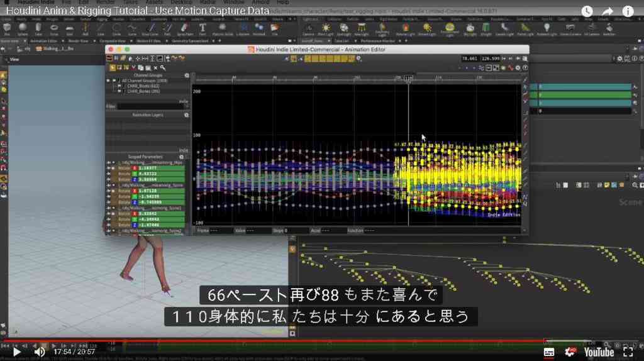
Task: Add an Environment Light from the shelf
Action: (x=450, y=29)
